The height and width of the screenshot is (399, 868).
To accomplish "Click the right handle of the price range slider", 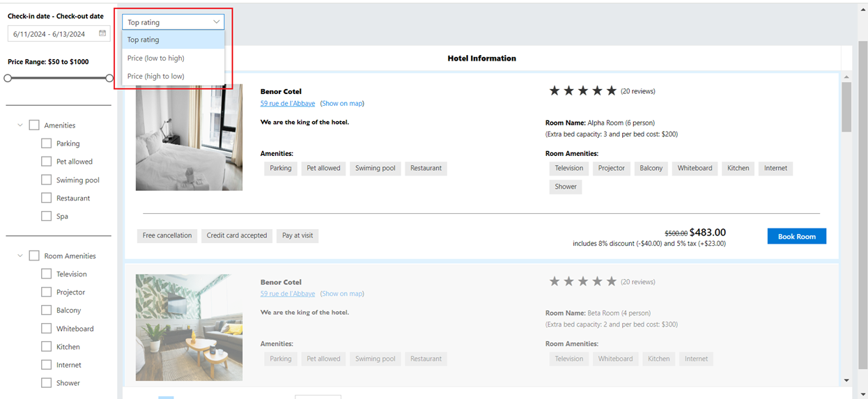I will click(109, 78).
